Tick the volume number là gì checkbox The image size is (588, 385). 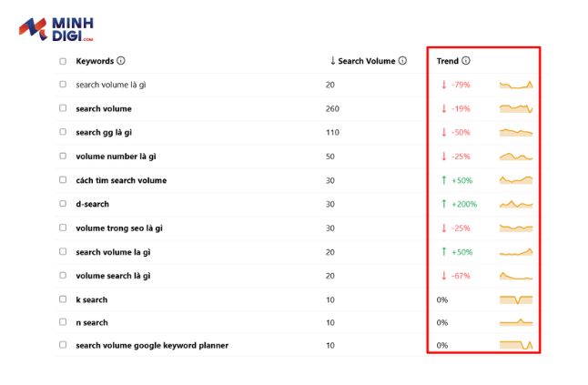pos(63,156)
